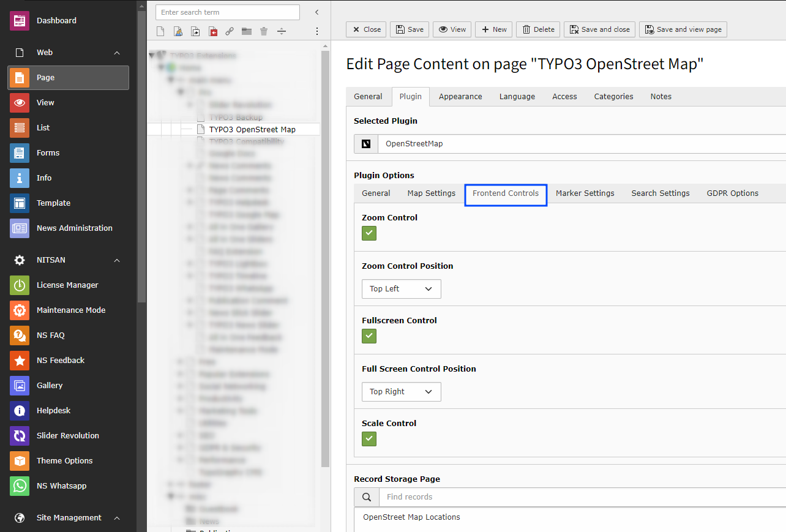Click the Save and close button
Image resolution: width=786 pixels, height=532 pixels.
coord(599,29)
